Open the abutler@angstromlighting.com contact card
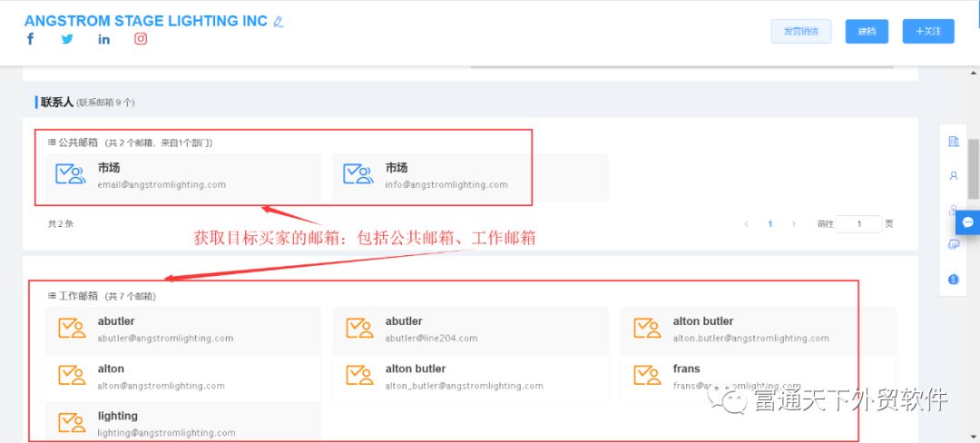980x443 pixels. click(183, 330)
